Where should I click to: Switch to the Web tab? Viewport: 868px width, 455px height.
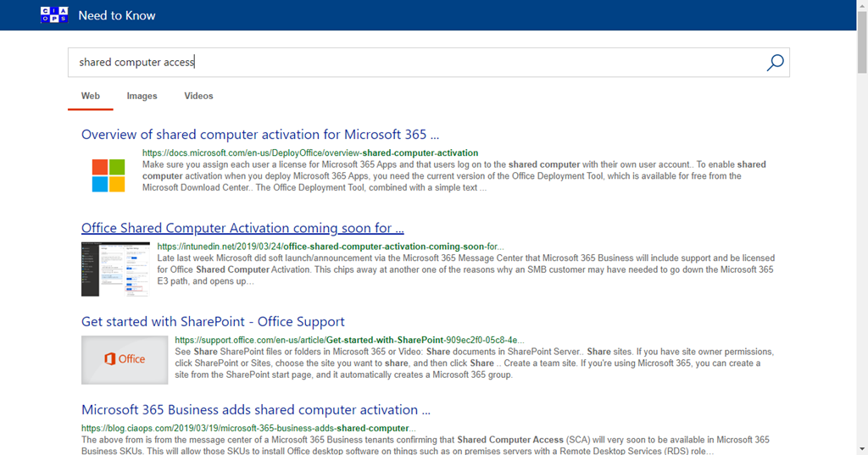pyautogui.click(x=91, y=97)
